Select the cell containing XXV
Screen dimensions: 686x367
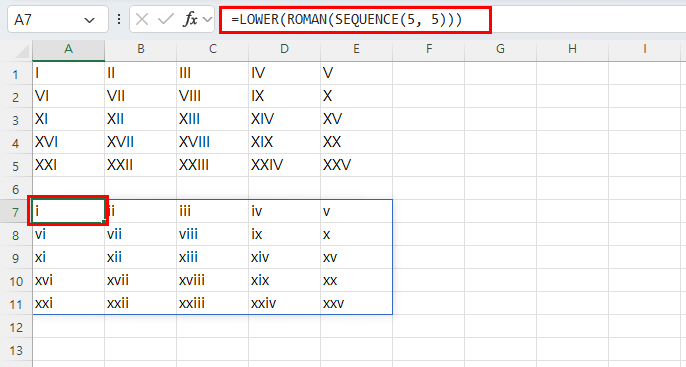pos(357,165)
